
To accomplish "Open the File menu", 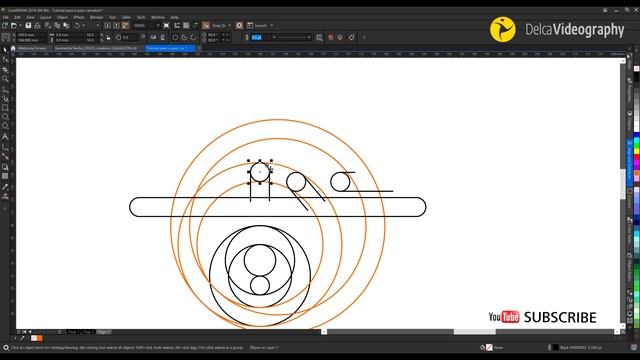I will point(5,18).
